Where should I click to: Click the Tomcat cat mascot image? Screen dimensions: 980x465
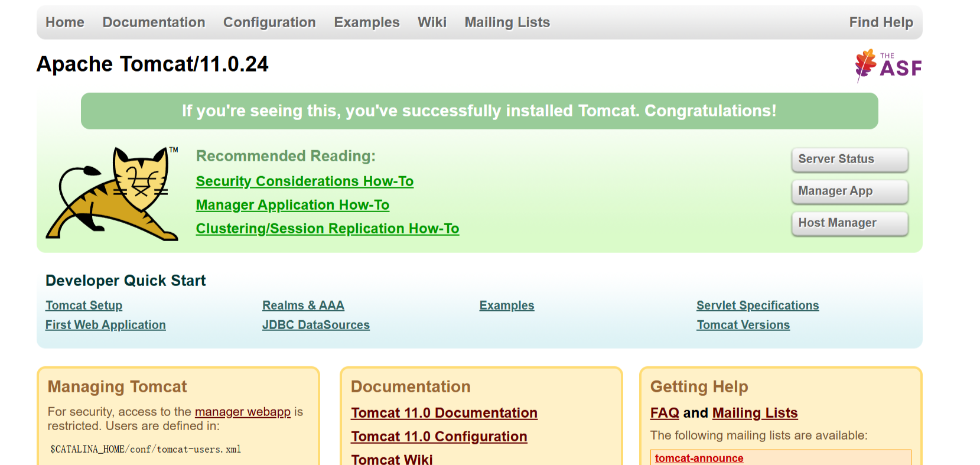[x=112, y=193]
